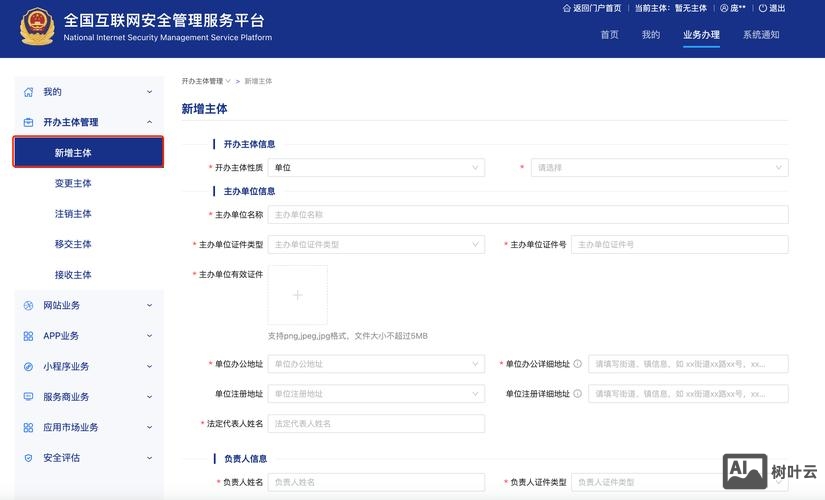Click the 单位办公详细地址 input field
This screenshot has width=825, height=500.
pyautogui.click(x=688, y=364)
